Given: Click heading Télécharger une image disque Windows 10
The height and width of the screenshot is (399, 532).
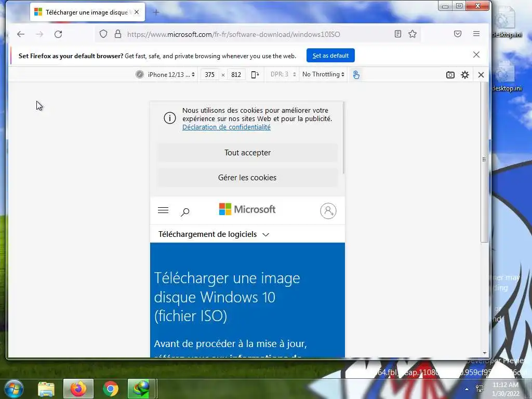Looking at the screenshot, I should pos(227,297).
